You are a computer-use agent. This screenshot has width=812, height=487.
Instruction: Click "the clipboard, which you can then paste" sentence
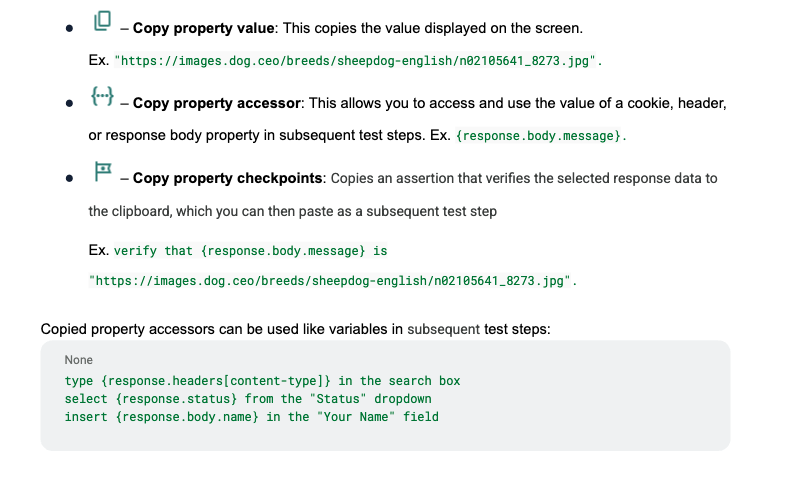tap(292, 212)
